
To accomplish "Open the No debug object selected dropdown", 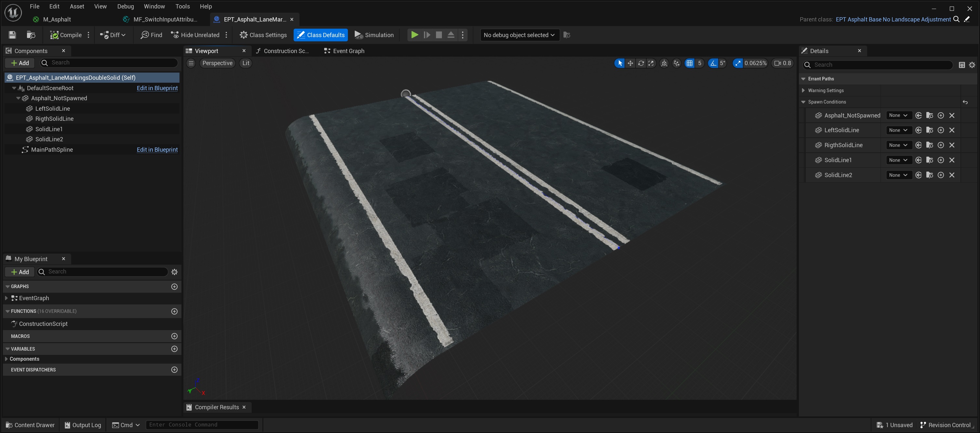I will click(519, 35).
